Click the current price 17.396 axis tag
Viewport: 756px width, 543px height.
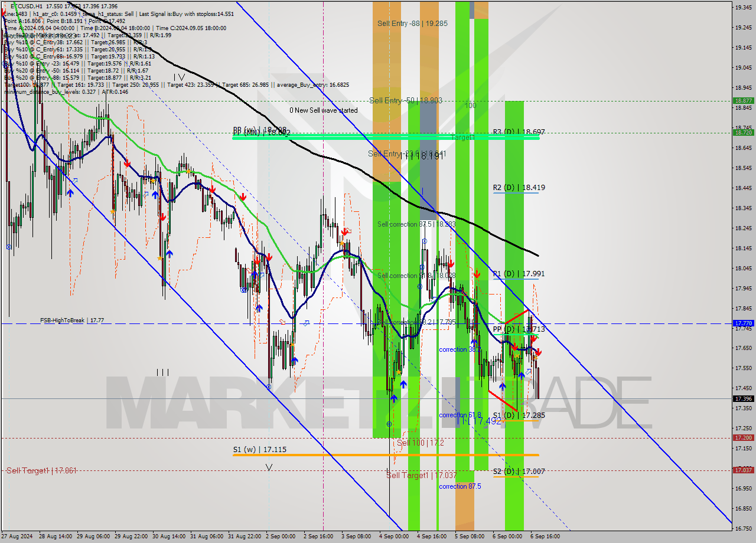tap(743, 399)
